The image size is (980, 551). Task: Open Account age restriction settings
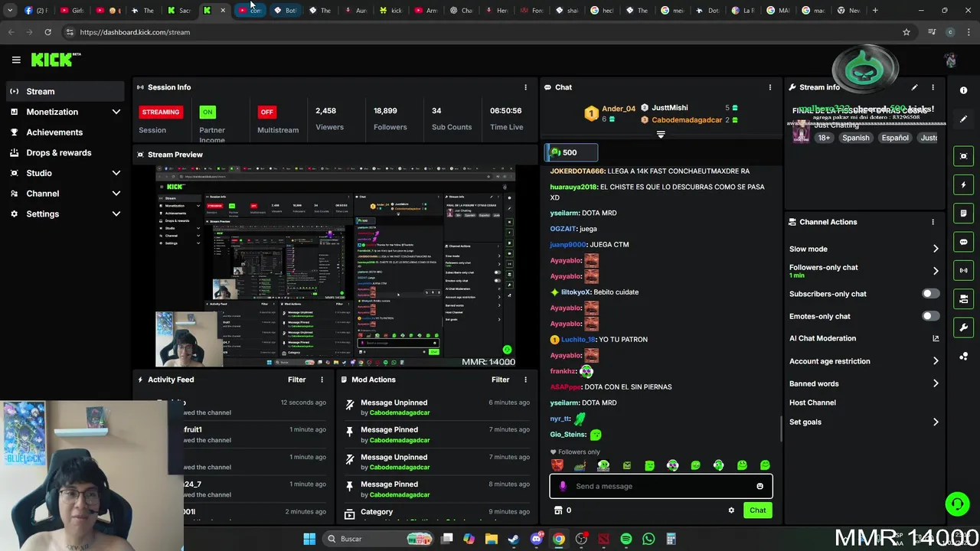point(864,361)
